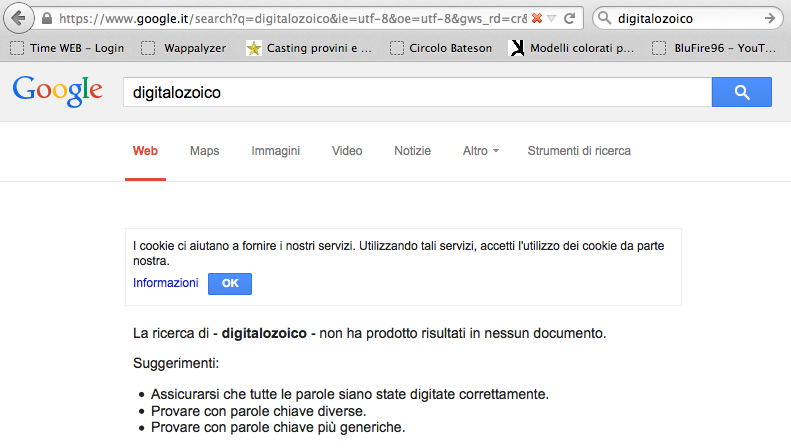The width and height of the screenshot is (791, 448).
Task: Click the star icon of Casting provini bookmark
Action: 254,48
